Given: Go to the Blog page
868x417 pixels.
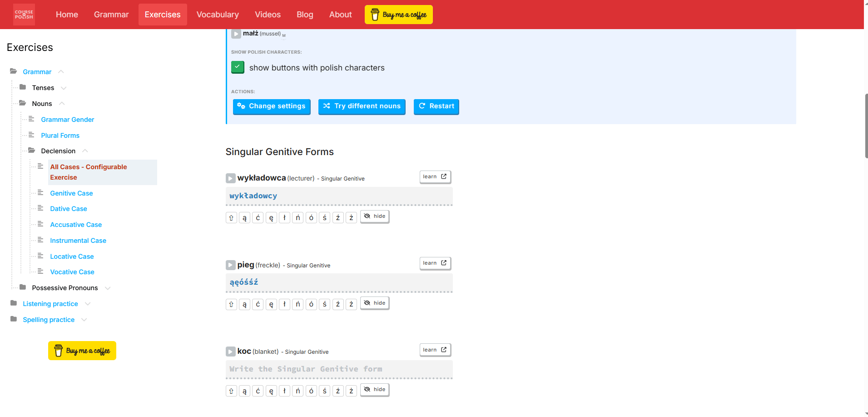Looking at the screenshot, I should click(x=304, y=14).
